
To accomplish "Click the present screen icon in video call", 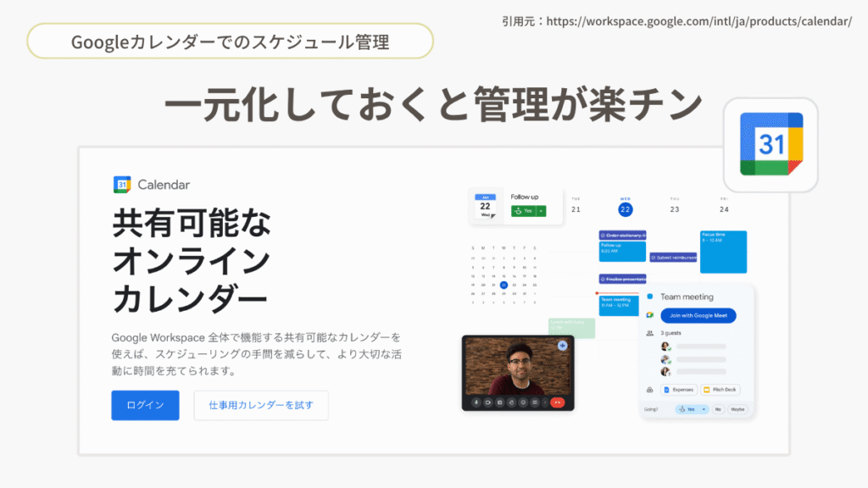I will click(x=534, y=402).
